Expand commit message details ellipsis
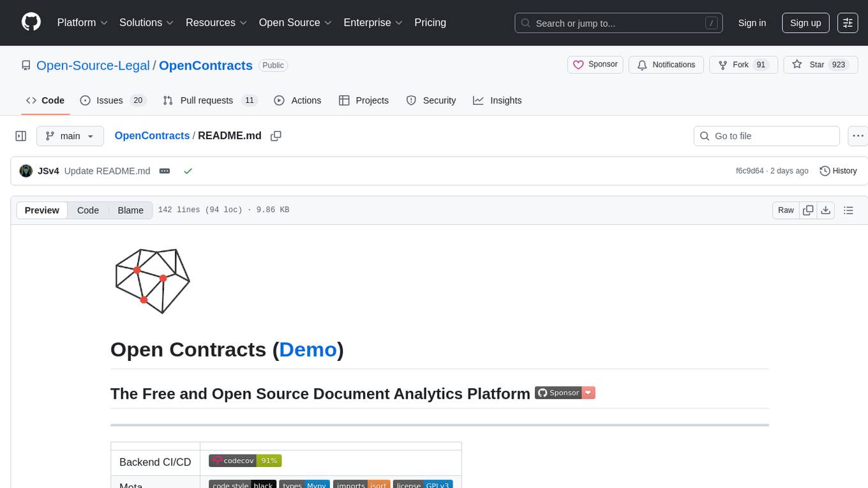This screenshot has height=488, width=868. tap(165, 171)
